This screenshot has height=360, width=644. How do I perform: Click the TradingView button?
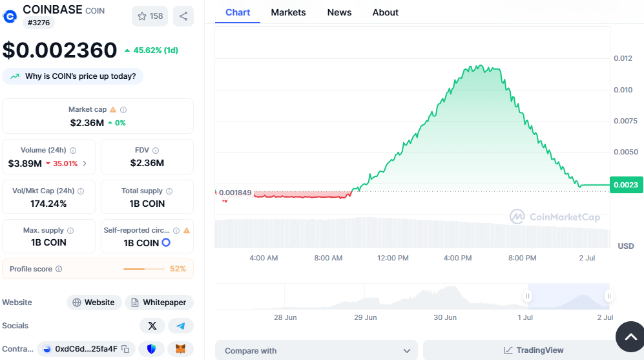click(533, 350)
